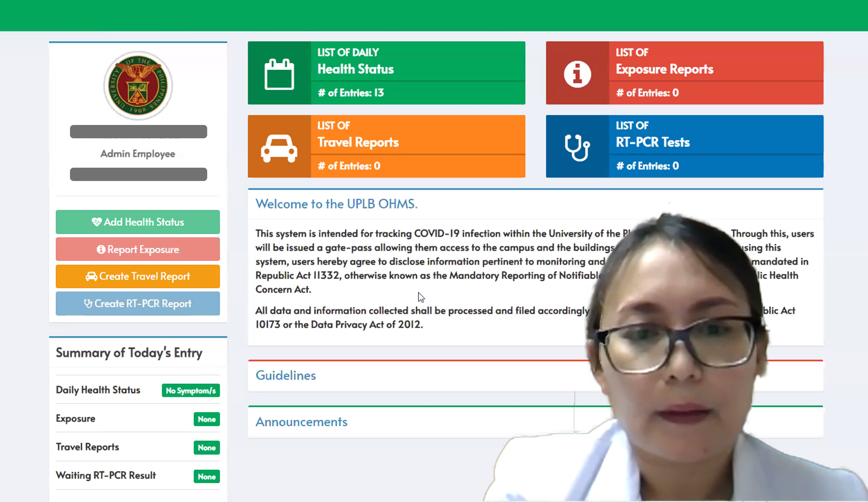
Task: Open the List of RT-PCR Tests
Action: pyautogui.click(x=685, y=146)
